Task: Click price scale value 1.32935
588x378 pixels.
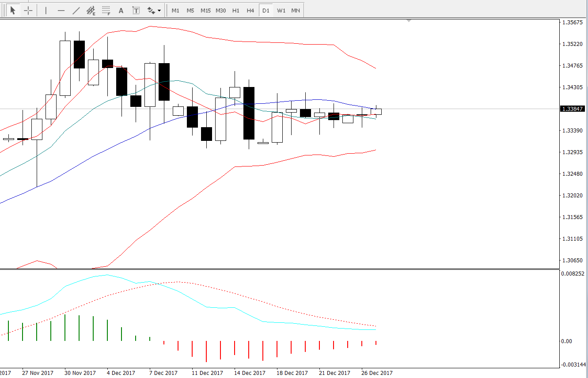Action: [573, 152]
